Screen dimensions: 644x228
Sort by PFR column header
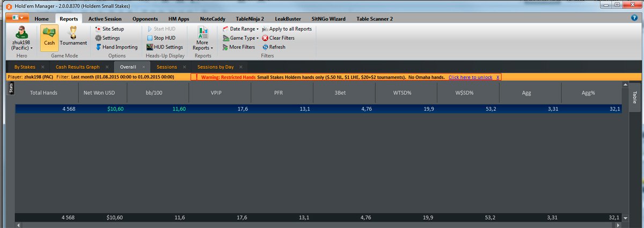coord(282,93)
